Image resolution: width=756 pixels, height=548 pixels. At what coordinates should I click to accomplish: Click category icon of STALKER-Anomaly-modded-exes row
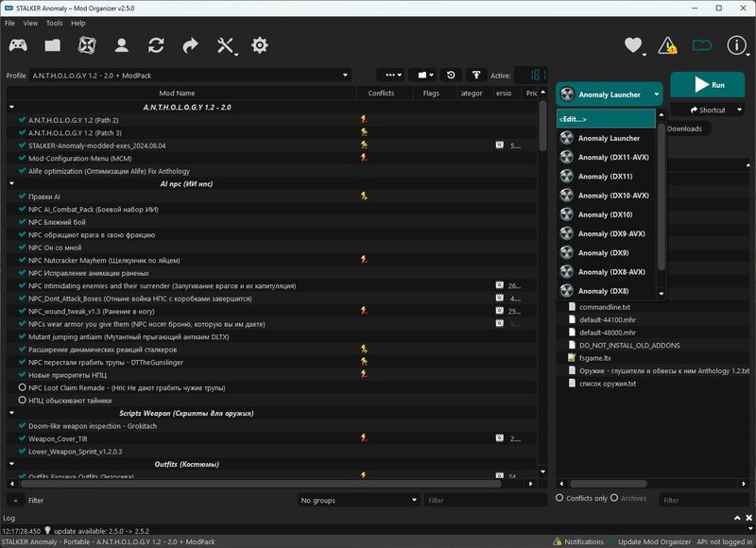(500, 145)
